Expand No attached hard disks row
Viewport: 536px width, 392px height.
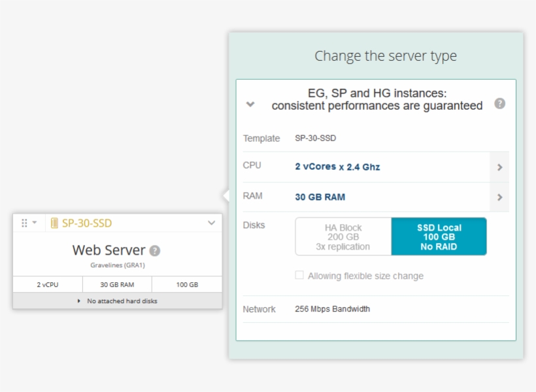118,301
